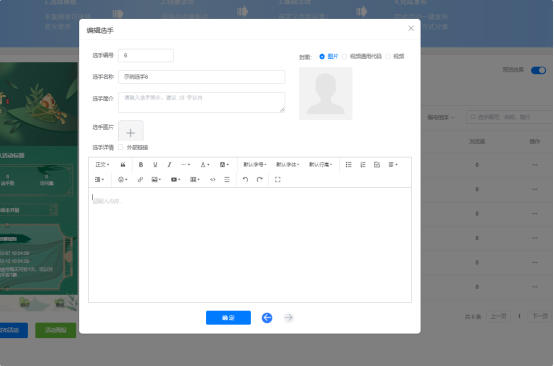
Task: Open the more text styles (···) dropdown
Action: pyautogui.click(x=185, y=165)
